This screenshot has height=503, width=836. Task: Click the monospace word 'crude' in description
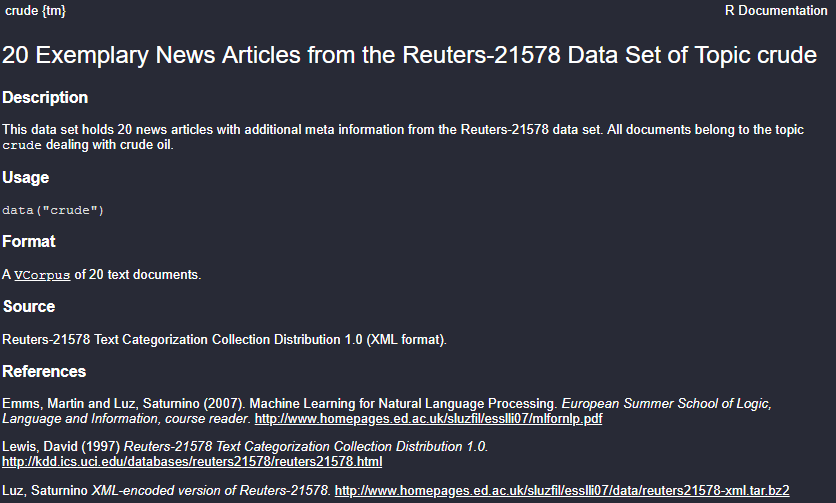point(22,145)
